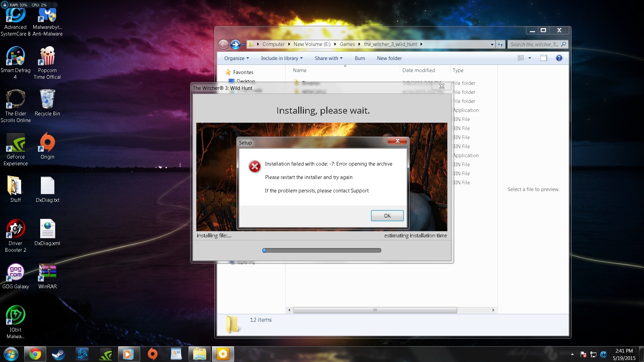Open Action Center flag in tray
The height and width of the screenshot is (362, 644).
point(583,354)
